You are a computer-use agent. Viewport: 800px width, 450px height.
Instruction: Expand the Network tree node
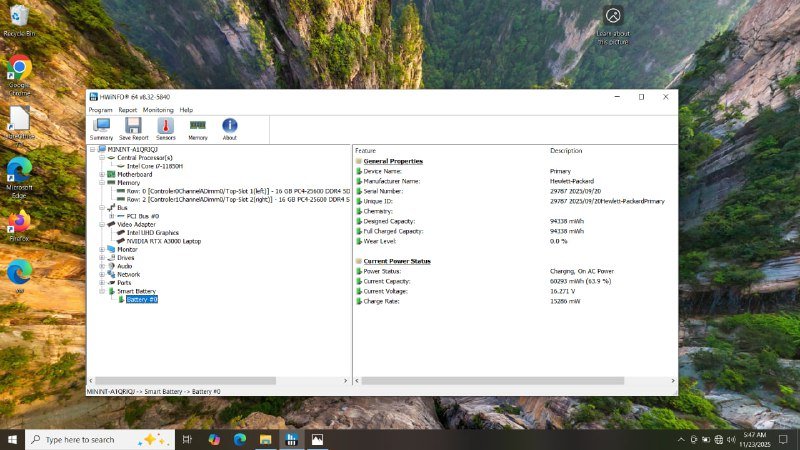[102, 274]
